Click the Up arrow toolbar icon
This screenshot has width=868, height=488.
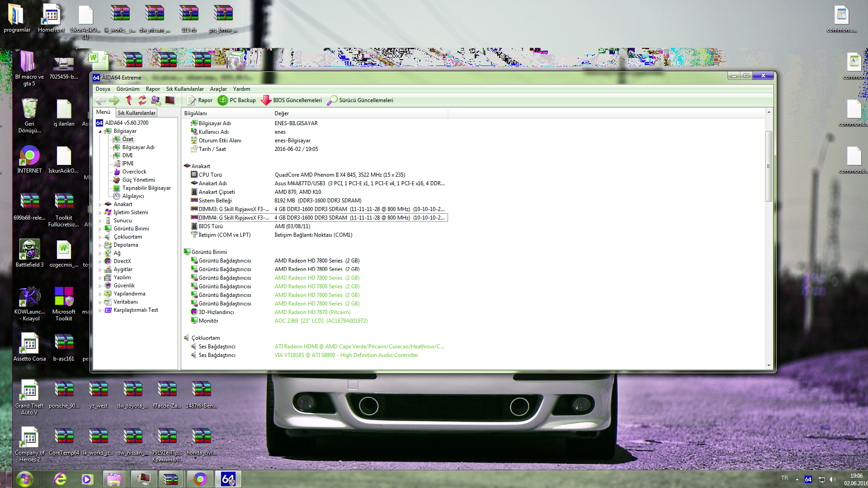pos(129,100)
